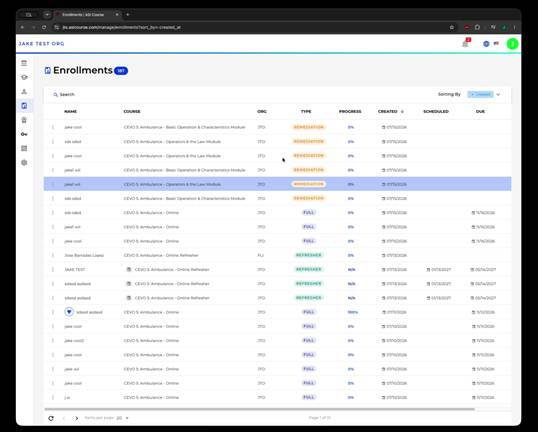Open the notifications icon with red badge
The height and width of the screenshot is (432, 538).
pos(466,43)
